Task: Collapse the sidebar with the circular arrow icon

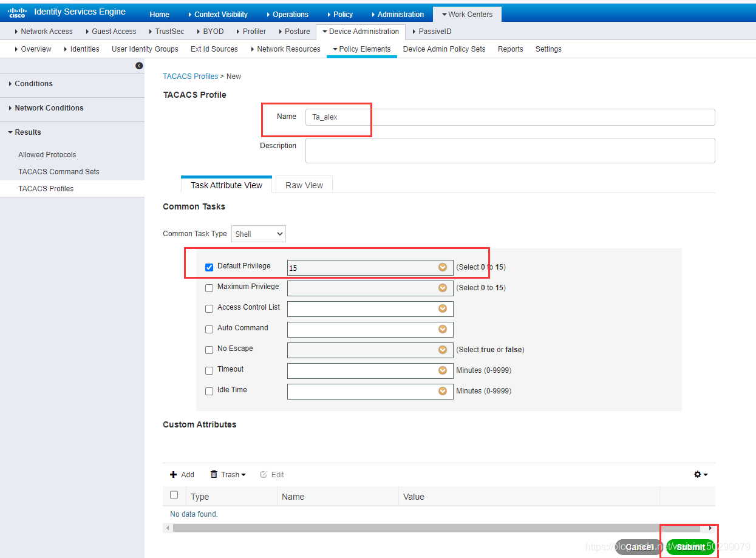Action: 139,64
